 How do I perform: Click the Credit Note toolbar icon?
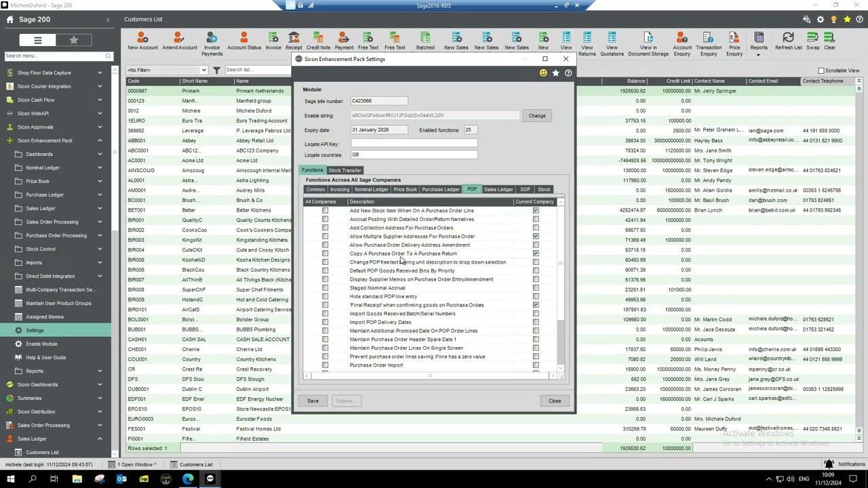[x=318, y=41]
